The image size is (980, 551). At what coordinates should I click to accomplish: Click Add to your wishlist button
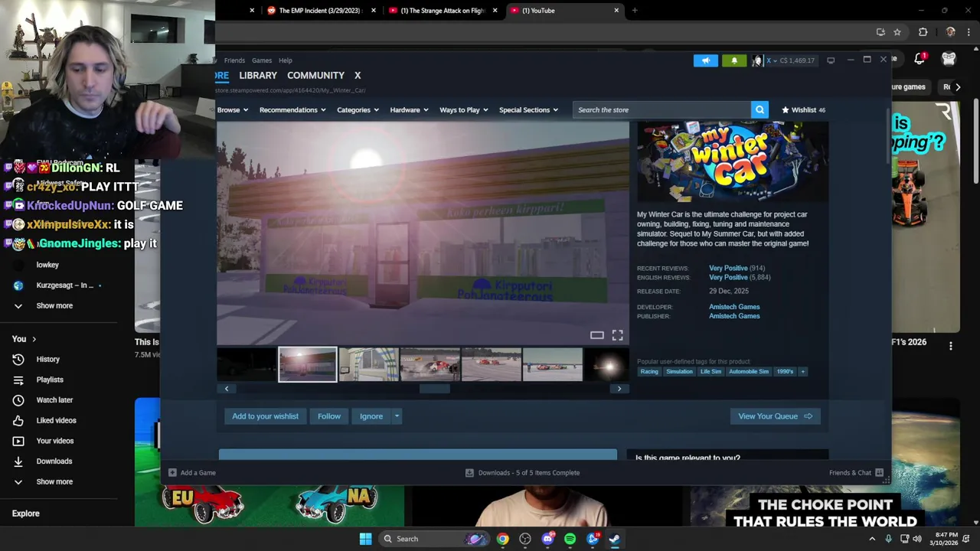pyautogui.click(x=265, y=416)
